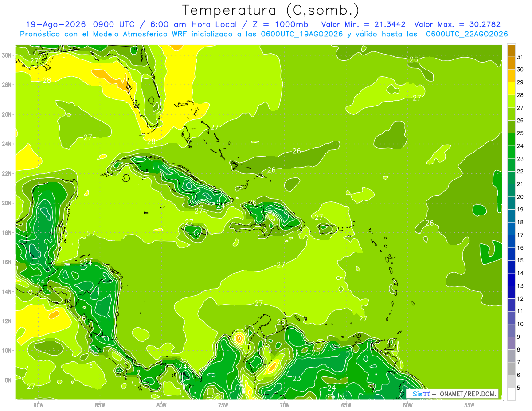Select the teal legend swatch between 19 and 20
This screenshot has height=411, width=532.
(511, 203)
